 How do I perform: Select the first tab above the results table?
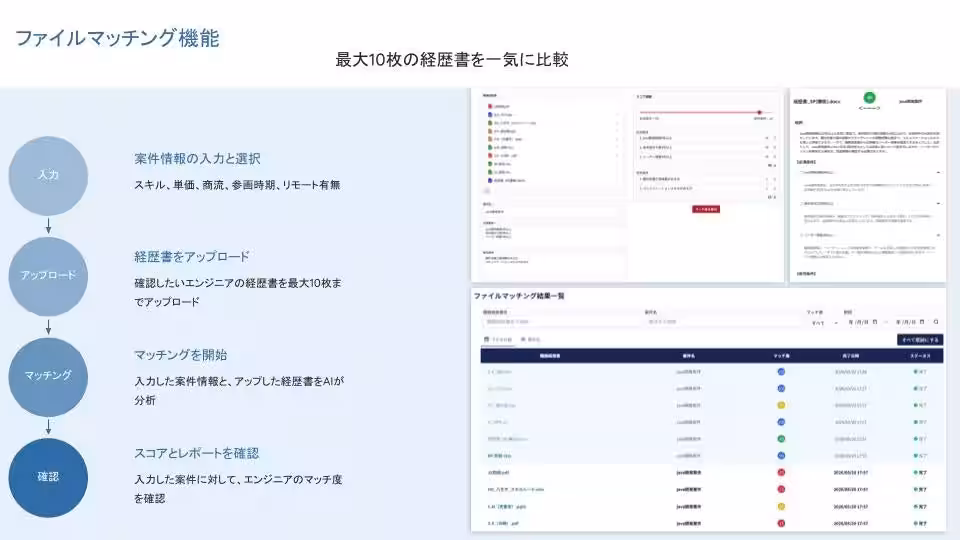point(498,339)
